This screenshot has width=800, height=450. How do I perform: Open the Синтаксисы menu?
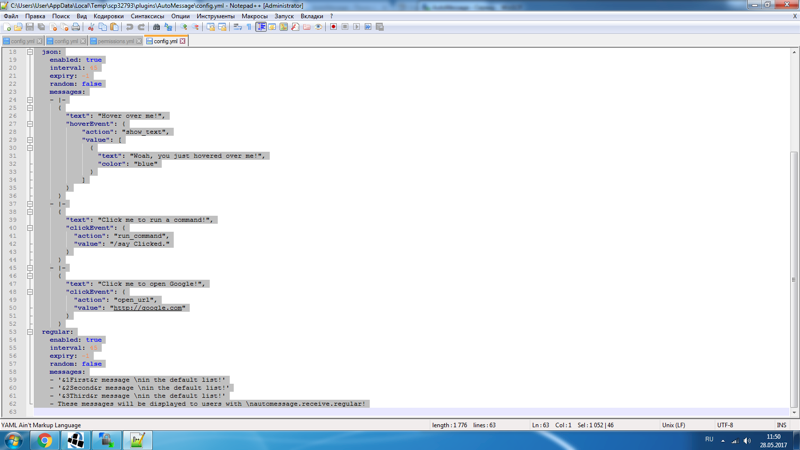(x=147, y=16)
